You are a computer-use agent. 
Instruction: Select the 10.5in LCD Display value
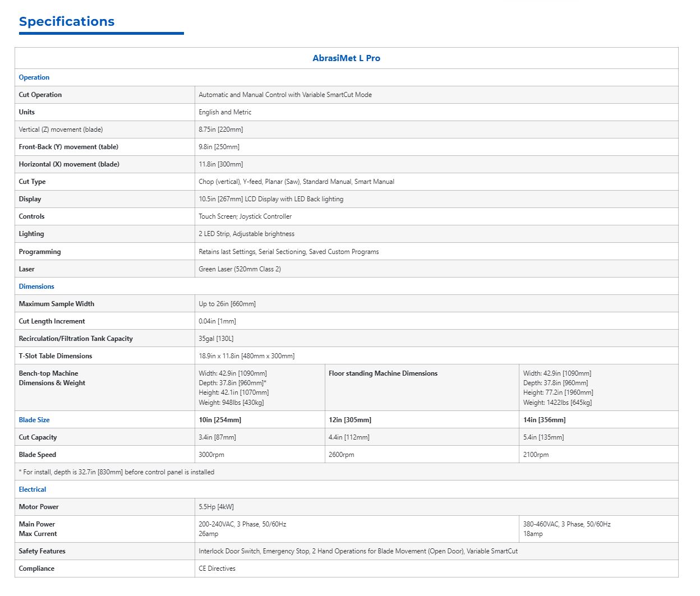click(x=271, y=199)
